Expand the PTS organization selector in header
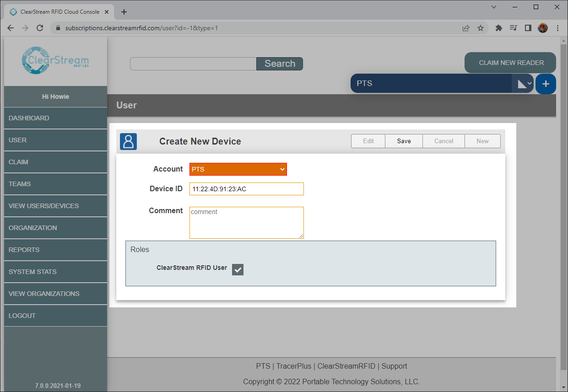 tap(442, 83)
